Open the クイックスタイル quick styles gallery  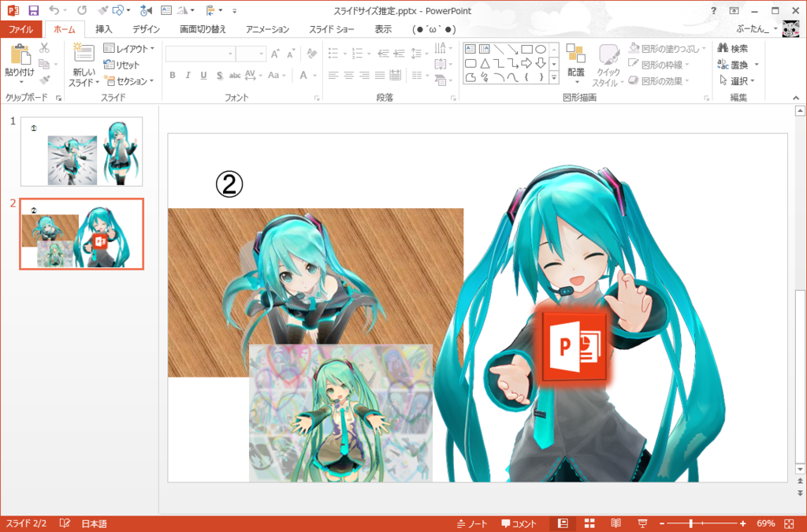coord(608,65)
